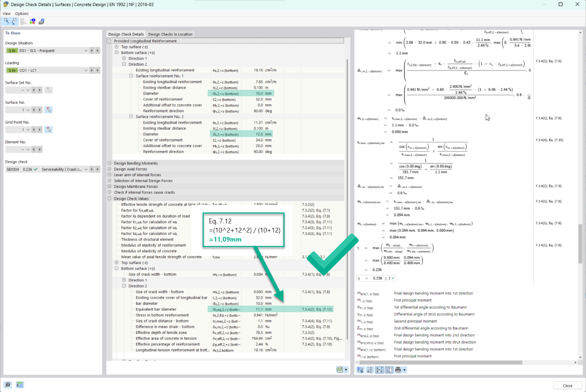Click next arrow for Surface No.
Screen dimensions: 586x392
[40, 110]
